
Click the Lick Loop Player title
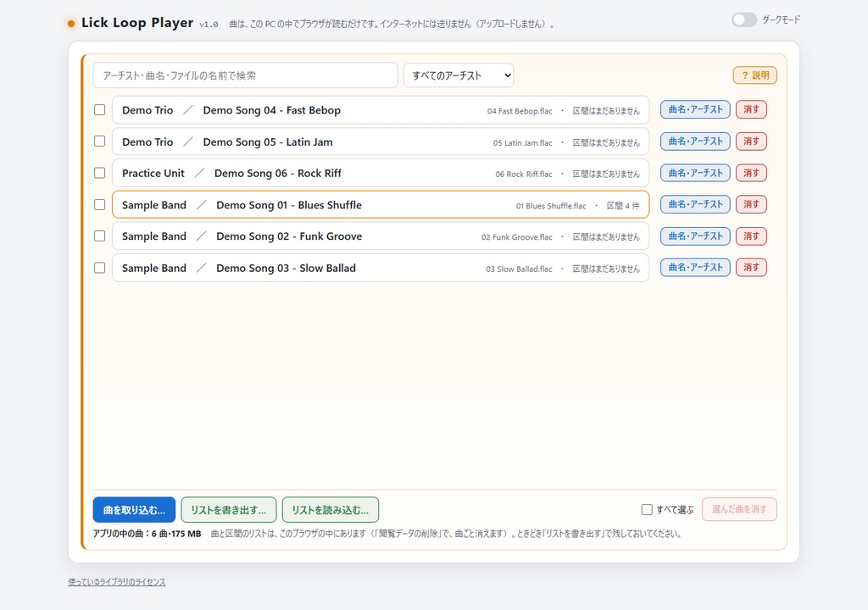tap(137, 23)
